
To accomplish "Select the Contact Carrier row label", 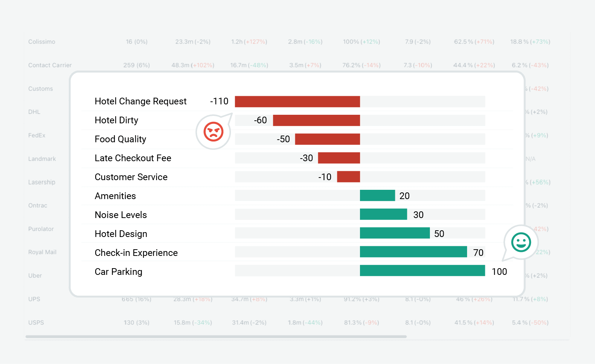I will click(50, 65).
